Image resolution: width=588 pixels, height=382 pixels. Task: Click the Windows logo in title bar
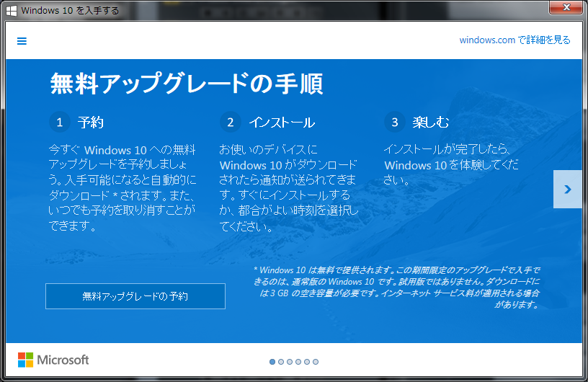[12, 11]
